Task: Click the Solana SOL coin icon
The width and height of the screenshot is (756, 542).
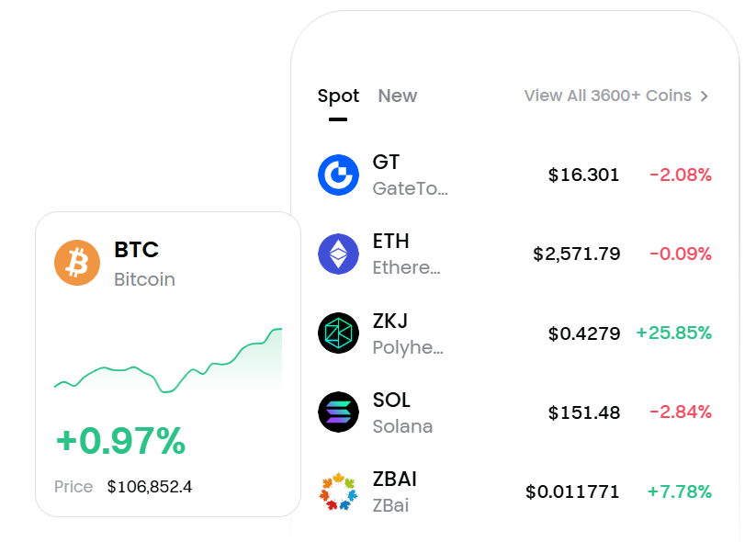Action: pyautogui.click(x=339, y=412)
